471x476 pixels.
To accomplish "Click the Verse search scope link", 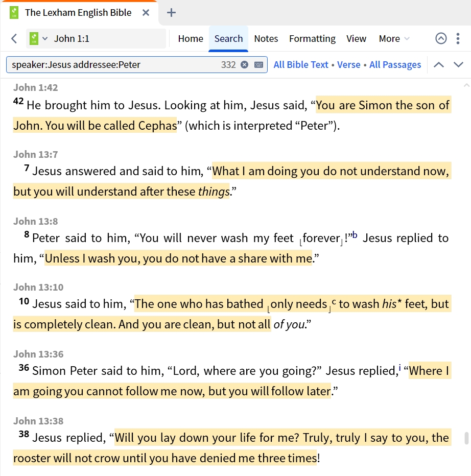I will (x=348, y=65).
